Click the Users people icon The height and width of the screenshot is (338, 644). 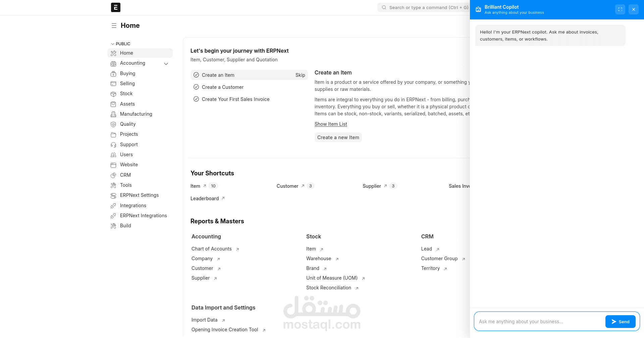click(x=113, y=155)
